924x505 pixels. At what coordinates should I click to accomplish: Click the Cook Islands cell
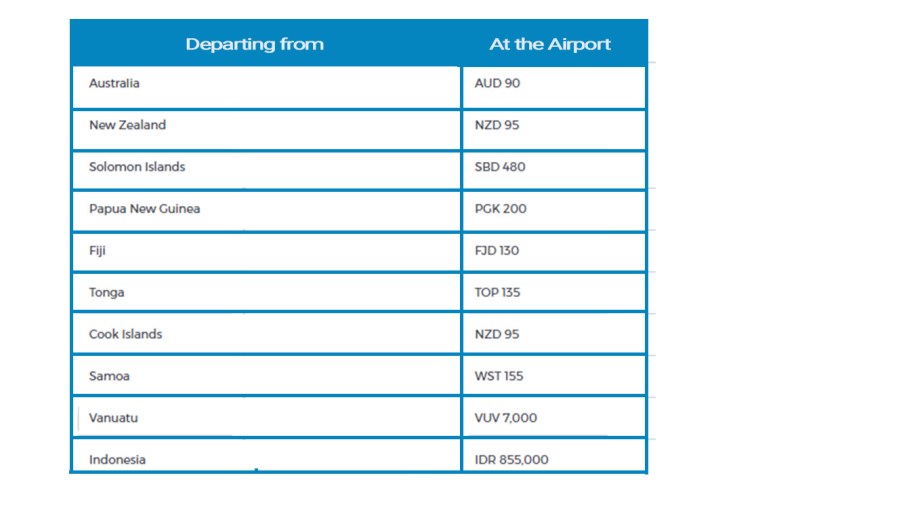click(266, 334)
